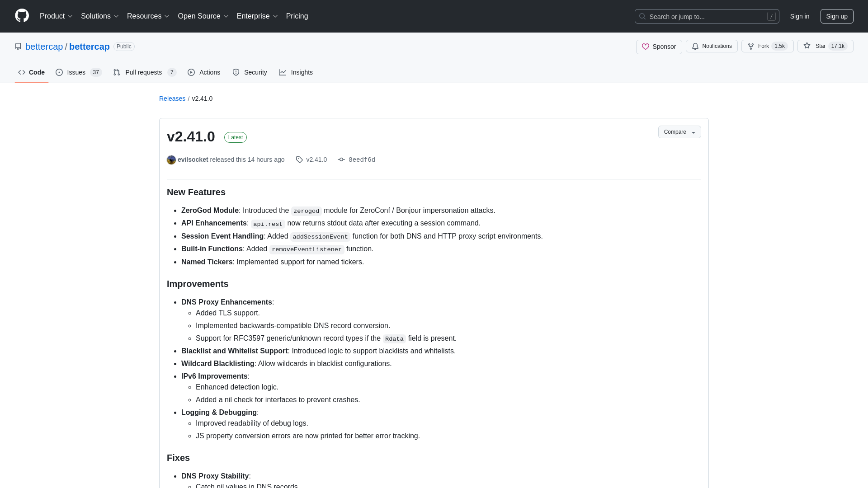Click the magnifier search icon
The image size is (868, 488).
pyautogui.click(x=642, y=16)
